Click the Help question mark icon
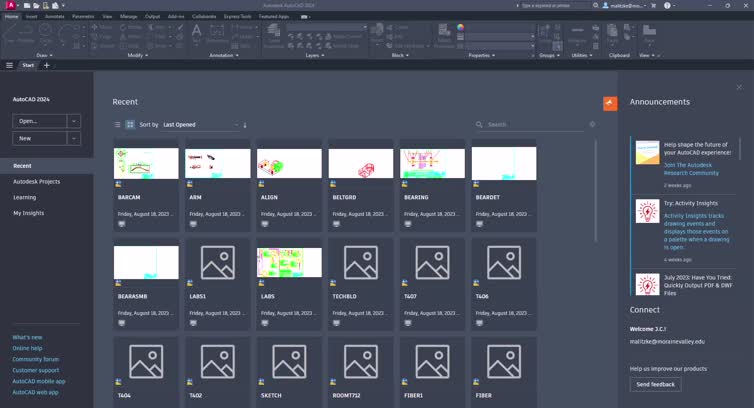754x408 pixels. [667, 6]
